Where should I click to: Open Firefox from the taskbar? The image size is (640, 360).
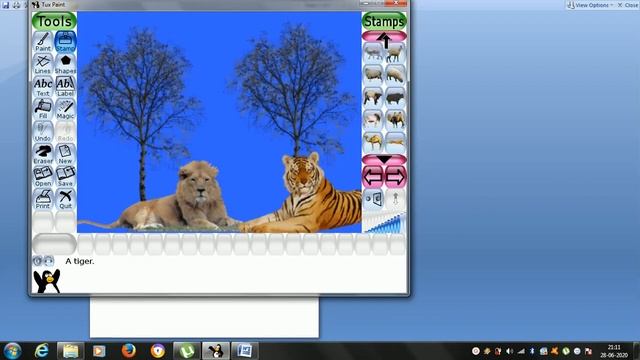click(x=128, y=351)
